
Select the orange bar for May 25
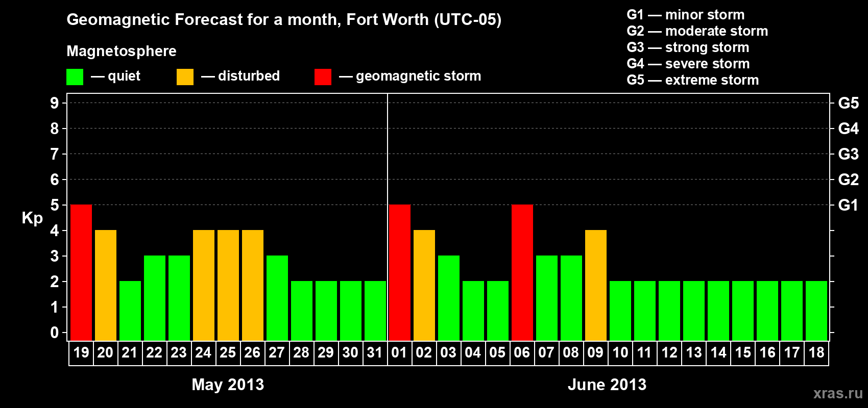228,285
